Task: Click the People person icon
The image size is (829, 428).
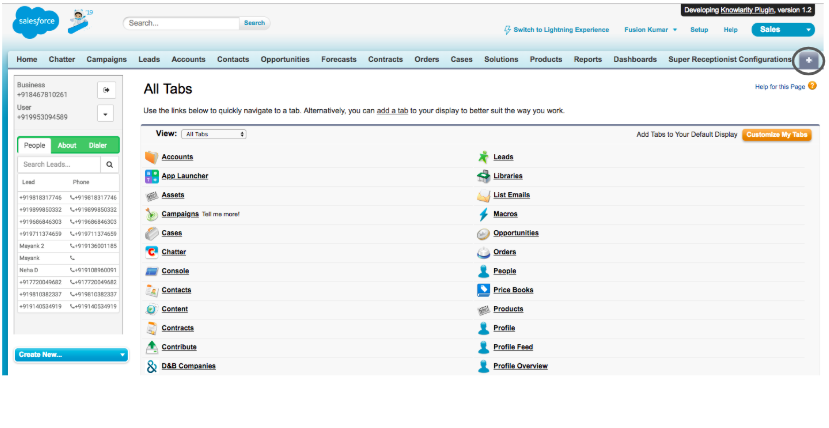Action: coord(483,271)
